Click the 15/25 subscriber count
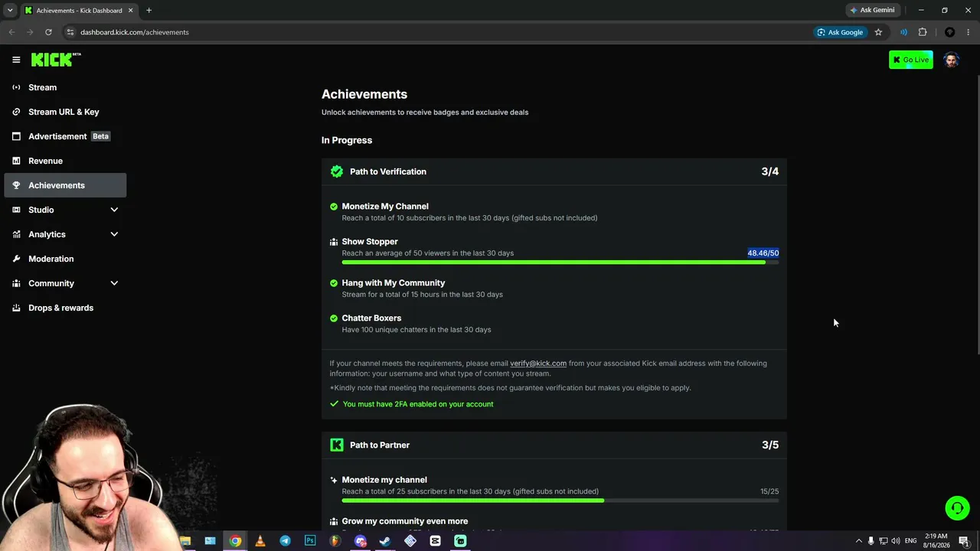The image size is (980, 551). pos(769,491)
